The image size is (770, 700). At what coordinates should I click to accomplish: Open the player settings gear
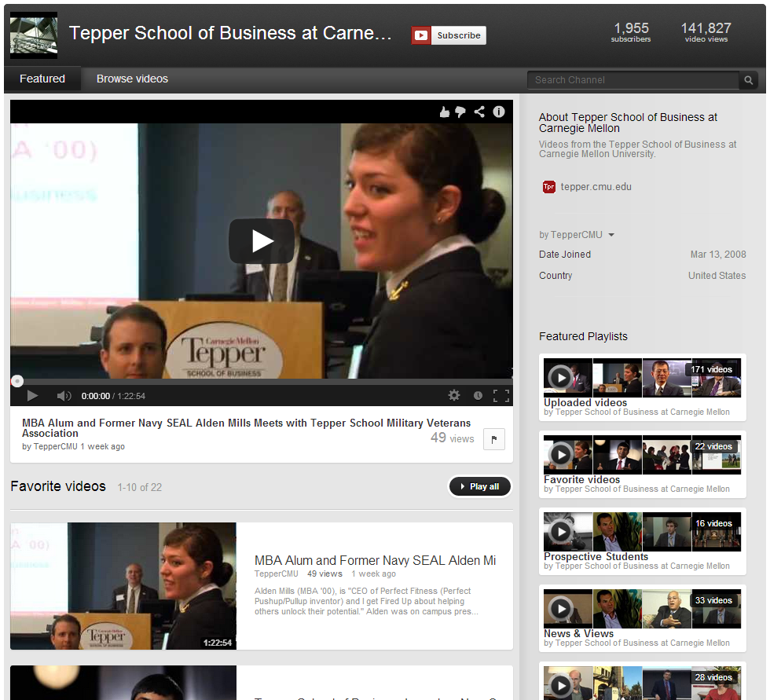454,395
